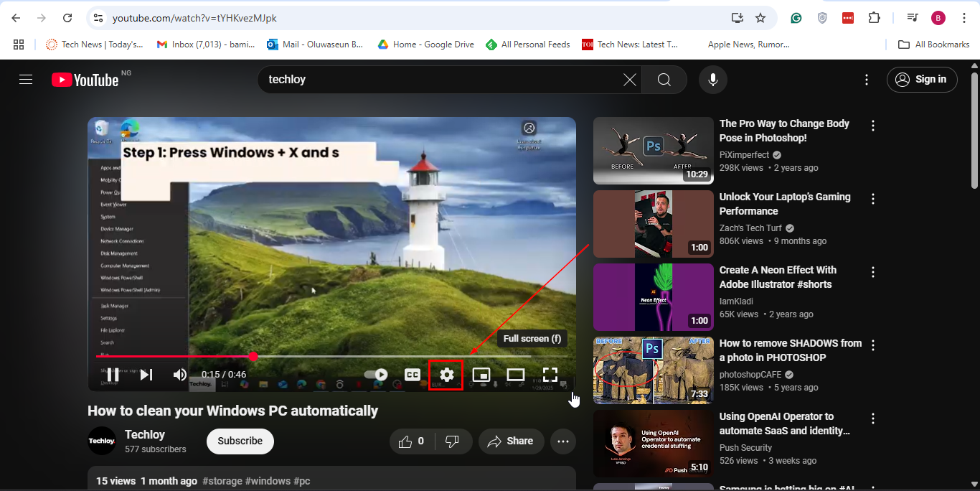
Task: Open PiXimperfect channel name
Action: coord(744,155)
